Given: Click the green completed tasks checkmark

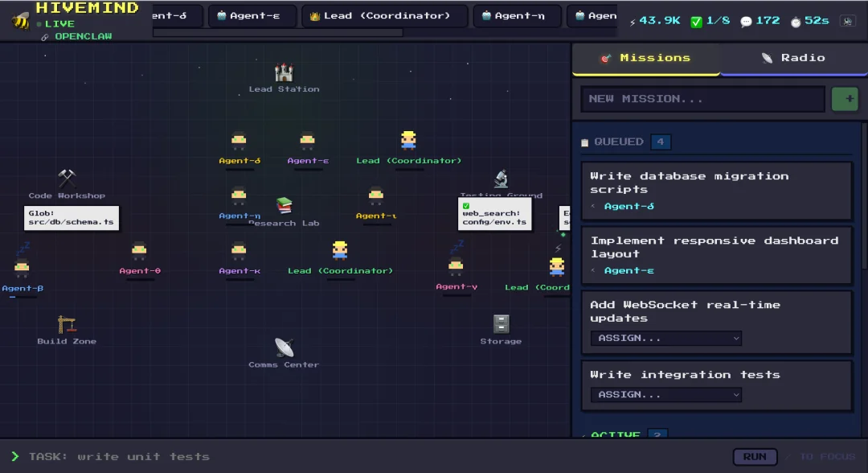Looking at the screenshot, I should [696, 21].
